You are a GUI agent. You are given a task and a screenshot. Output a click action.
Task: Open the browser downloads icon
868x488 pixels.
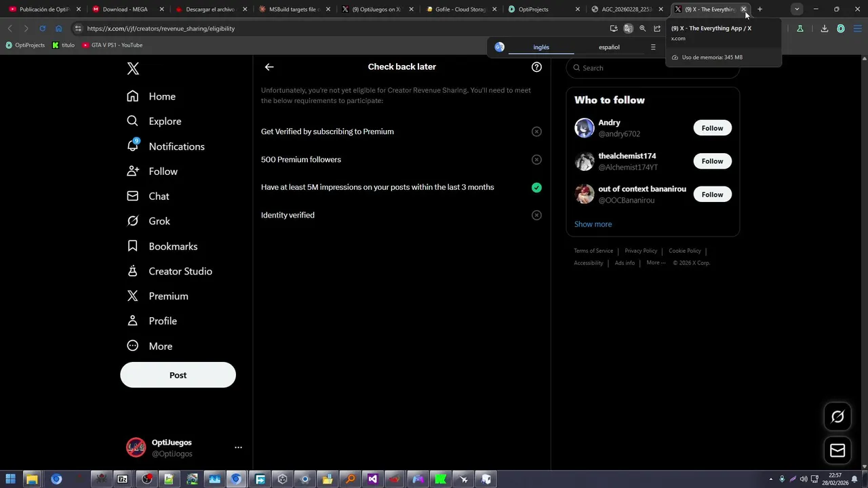pos(825,28)
